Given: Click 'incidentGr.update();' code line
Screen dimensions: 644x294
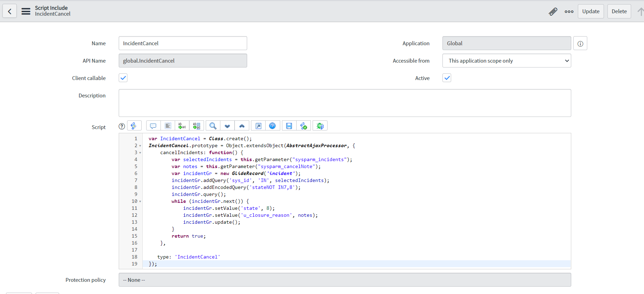Looking at the screenshot, I should [x=212, y=222].
